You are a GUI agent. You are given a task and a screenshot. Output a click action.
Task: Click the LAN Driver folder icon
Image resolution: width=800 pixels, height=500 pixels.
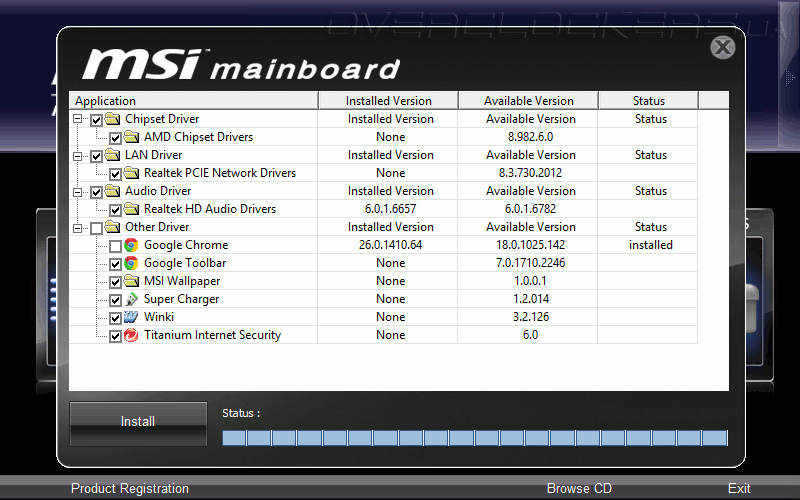point(112,155)
